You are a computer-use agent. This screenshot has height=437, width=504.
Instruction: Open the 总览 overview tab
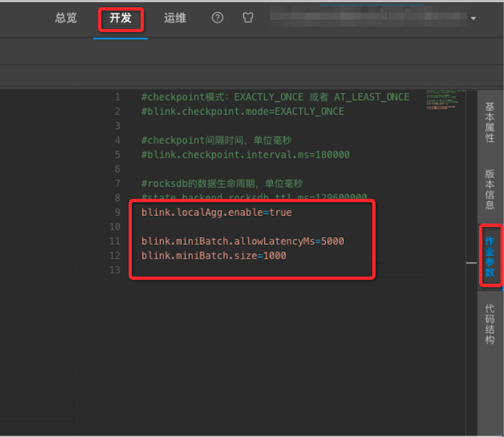click(66, 18)
